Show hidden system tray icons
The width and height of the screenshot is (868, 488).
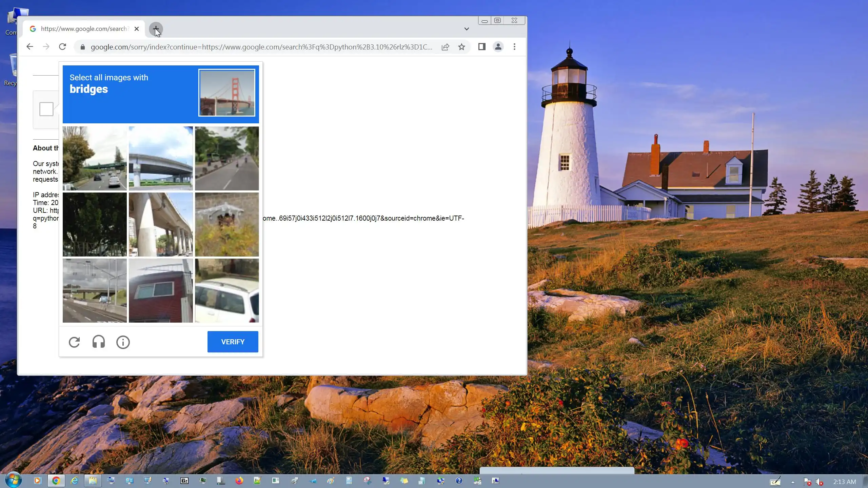pyautogui.click(x=793, y=482)
